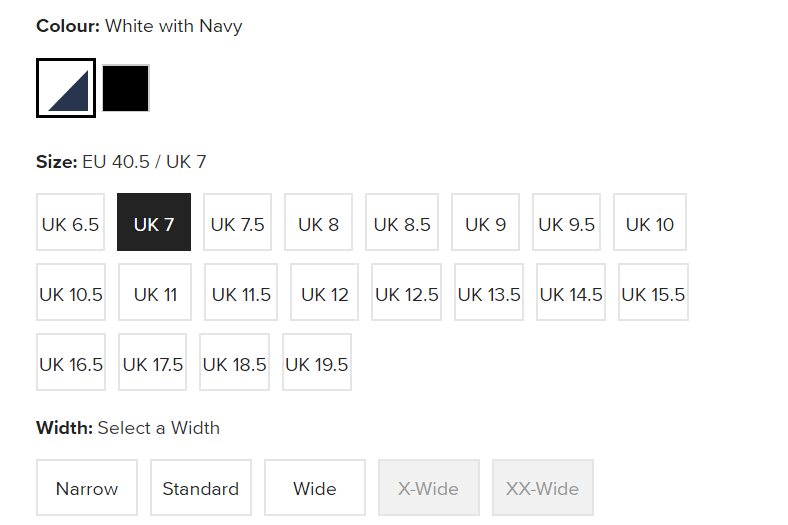Choose the black colour swatch

(126, 88)
